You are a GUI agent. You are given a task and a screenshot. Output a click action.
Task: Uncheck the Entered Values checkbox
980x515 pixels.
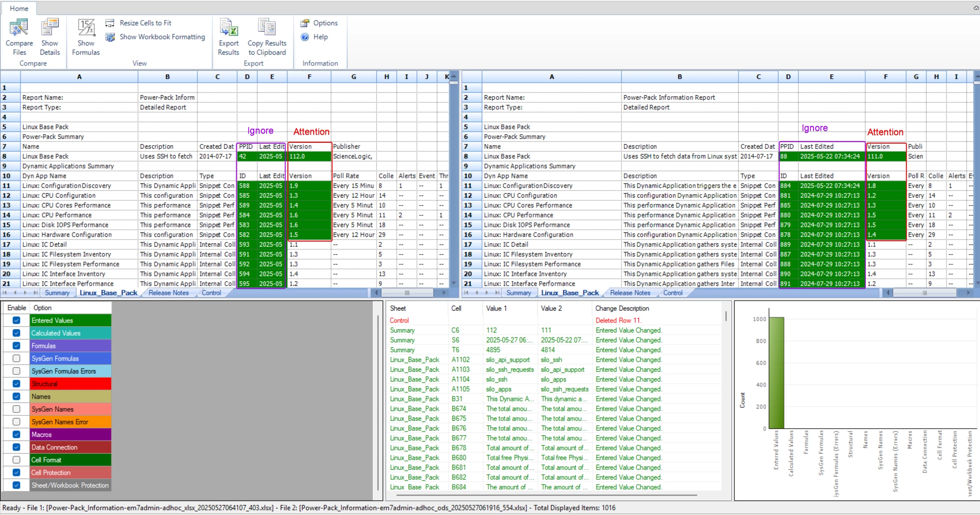pos(16,320)
